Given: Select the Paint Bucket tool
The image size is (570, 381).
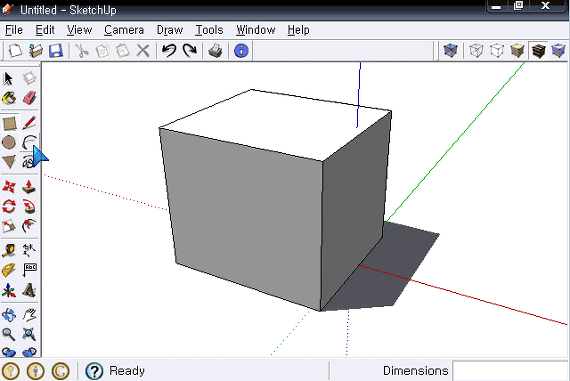Looking at the screenshot, I should pyautogui.click(x=9, y=98).
